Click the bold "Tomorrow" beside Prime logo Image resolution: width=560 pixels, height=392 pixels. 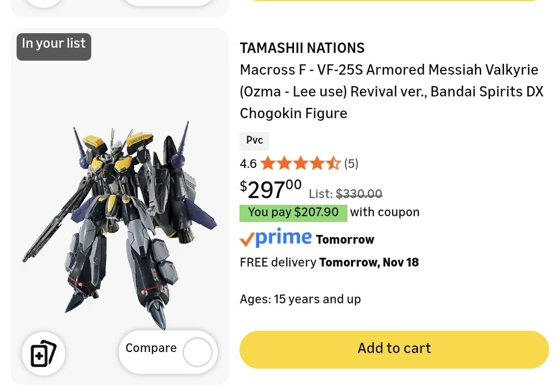pos(345,240)
